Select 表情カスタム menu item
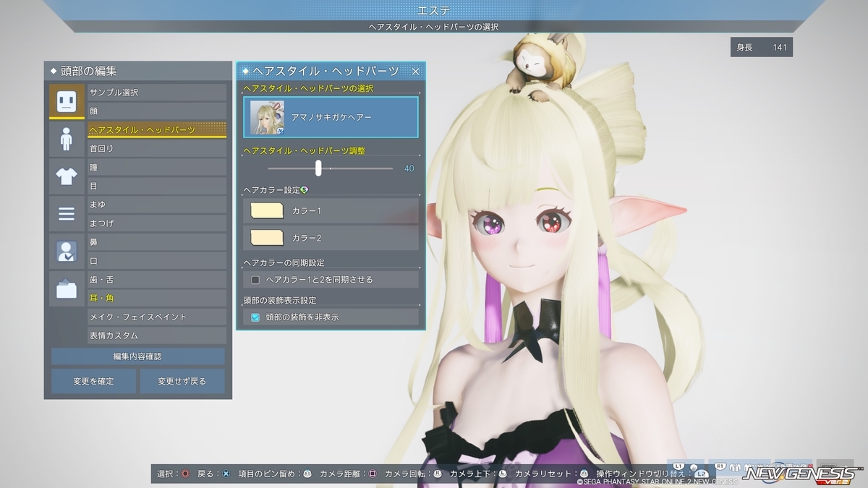The width and height of the screenshot is (868, 488). tap(157, 336)
